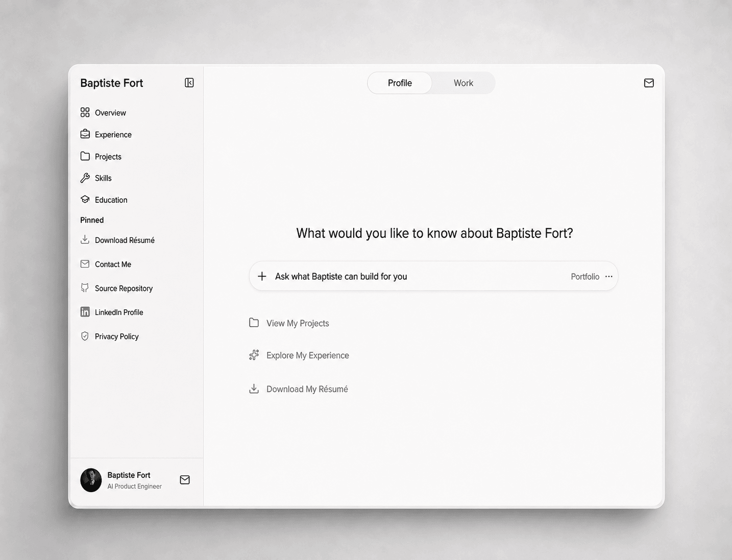The image size is (732, 560).
Task: Click the LinkedIn logo icon
Action: [x=85, y=312]
